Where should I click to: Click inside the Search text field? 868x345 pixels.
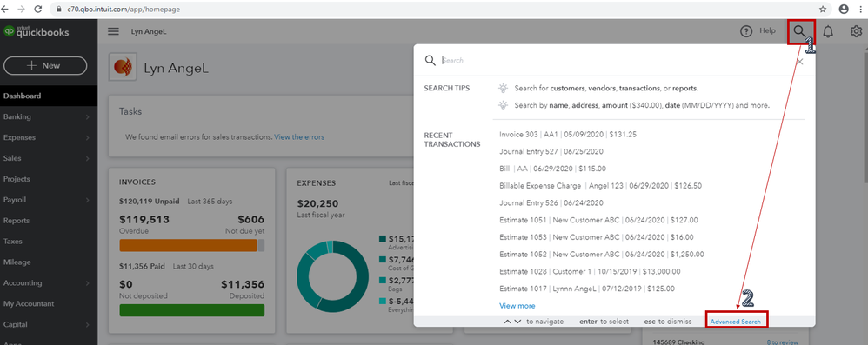tap(614, 60)
